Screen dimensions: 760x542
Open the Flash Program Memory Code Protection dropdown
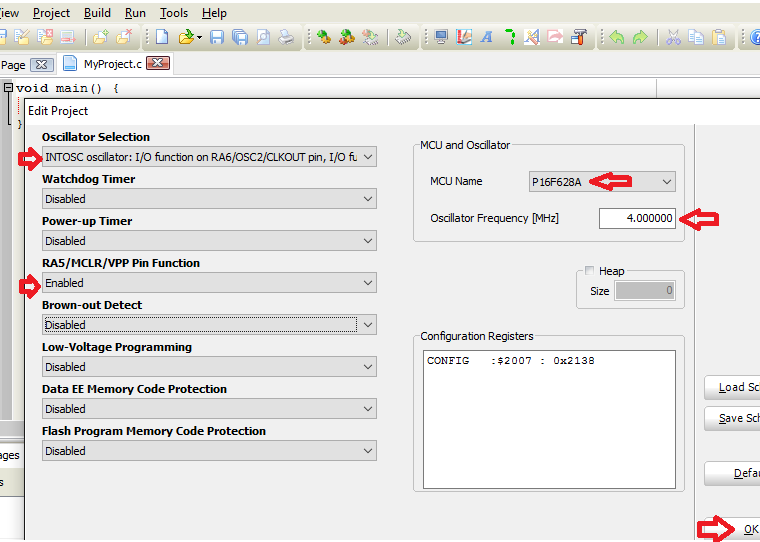[x=209, y=451]
